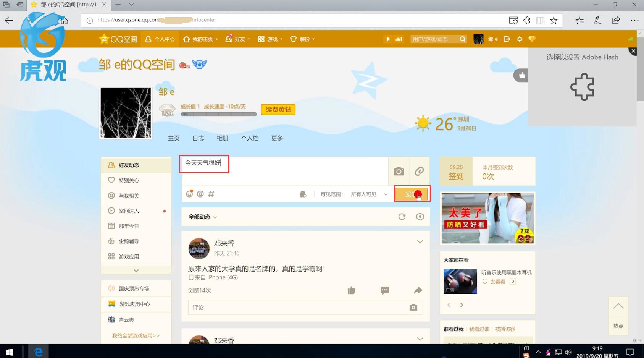Open 我的全部游戏应用>> link
The width and height of the screenshot is (644, 358).
tap(136, 335)
